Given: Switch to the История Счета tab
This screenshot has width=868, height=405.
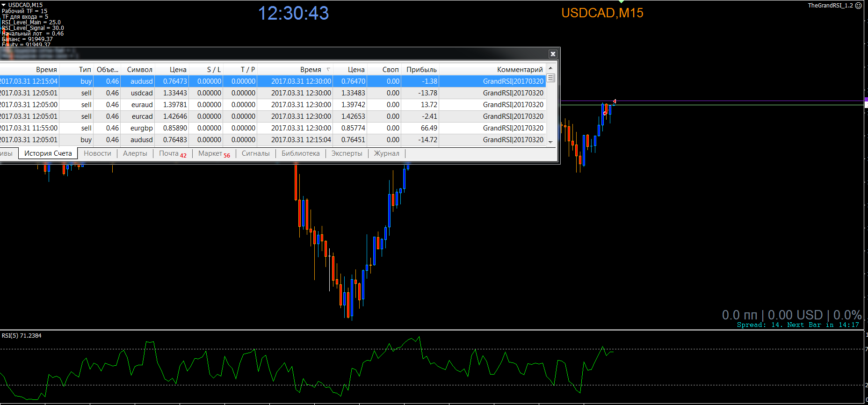Looking at the screenshot, I should point(48,153).
